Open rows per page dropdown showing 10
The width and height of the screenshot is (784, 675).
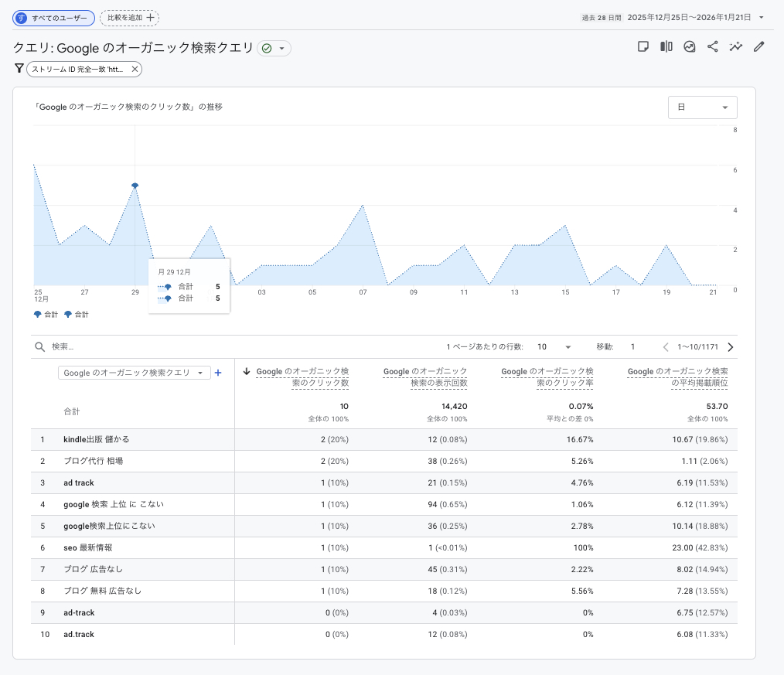point(554,347)
